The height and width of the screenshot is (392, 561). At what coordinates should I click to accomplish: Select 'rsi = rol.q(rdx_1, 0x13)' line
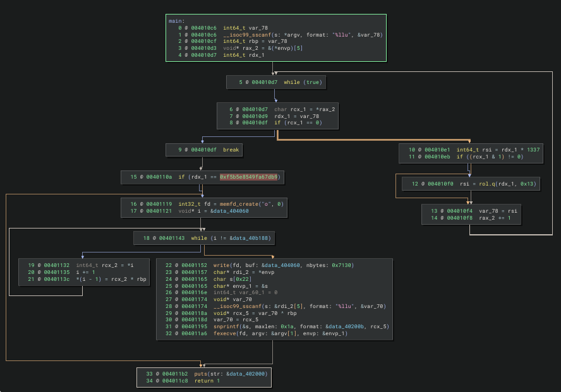pos(498,184)
